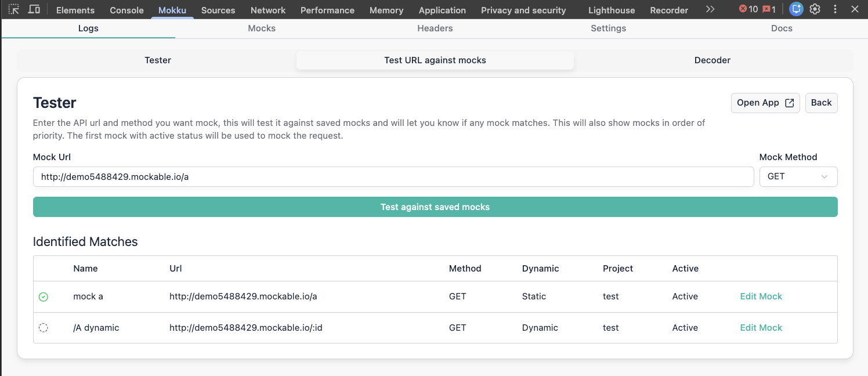Edit Mock for the /A dynamic entry
868x376 pixels.
click(x=761, y=327)
